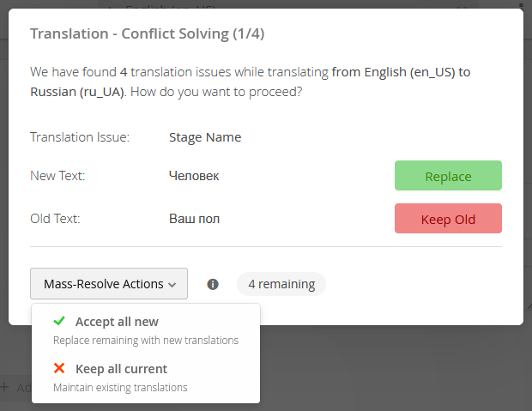Click the 4 remaining badge
Viewport: 532px width, 411px height.
[x=281, y=284]
